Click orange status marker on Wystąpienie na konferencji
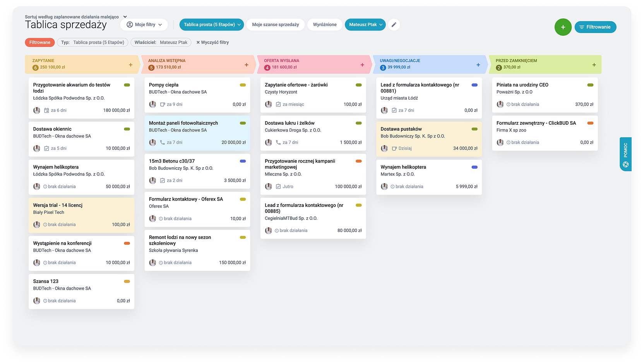 click(127, 243)
